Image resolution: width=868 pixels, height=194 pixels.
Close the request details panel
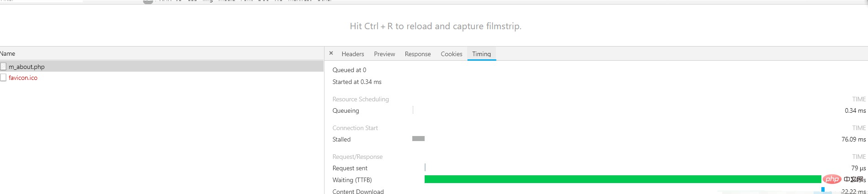tap(331, 53)
